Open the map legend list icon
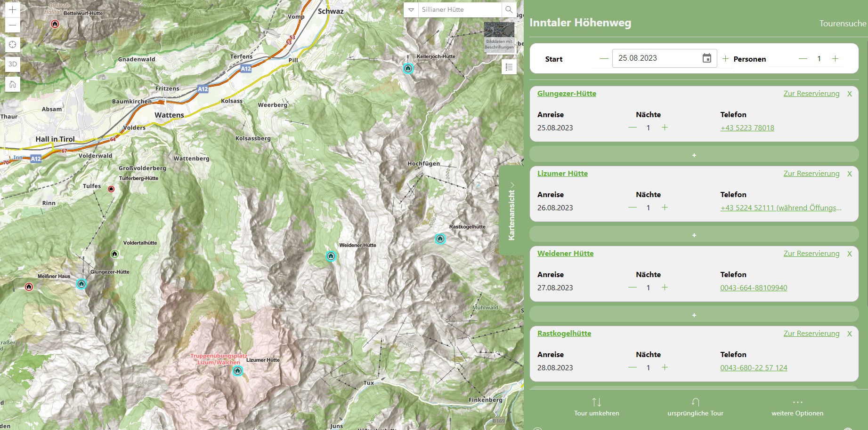The width and height of the screenshot is (868, 430). pyautogui.click(x=509, y=67)
